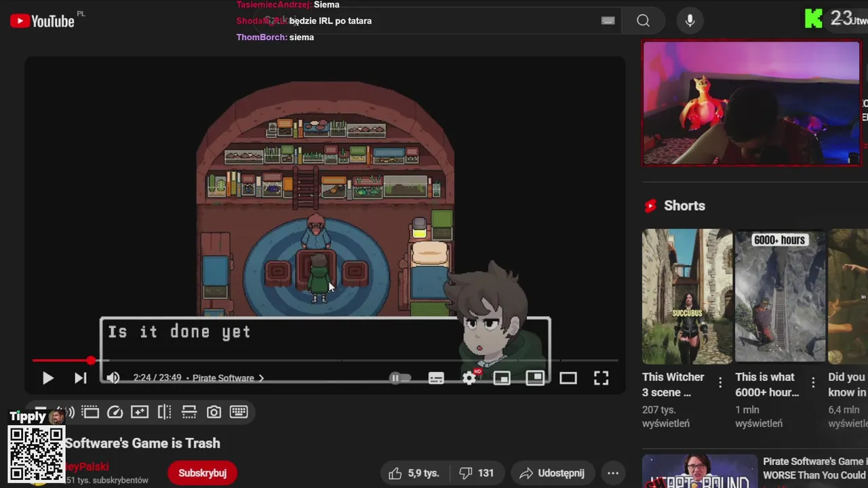Image resolution: width=868 pixels, height=488 pixels.
Task: Open the playback speed gauge icon
Action: (x=115, y=412)
